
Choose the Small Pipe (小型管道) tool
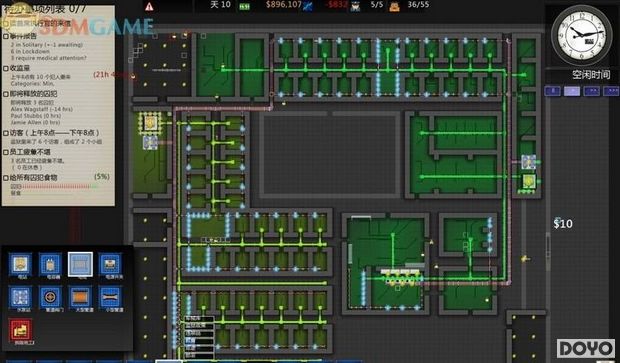(110, 297)
